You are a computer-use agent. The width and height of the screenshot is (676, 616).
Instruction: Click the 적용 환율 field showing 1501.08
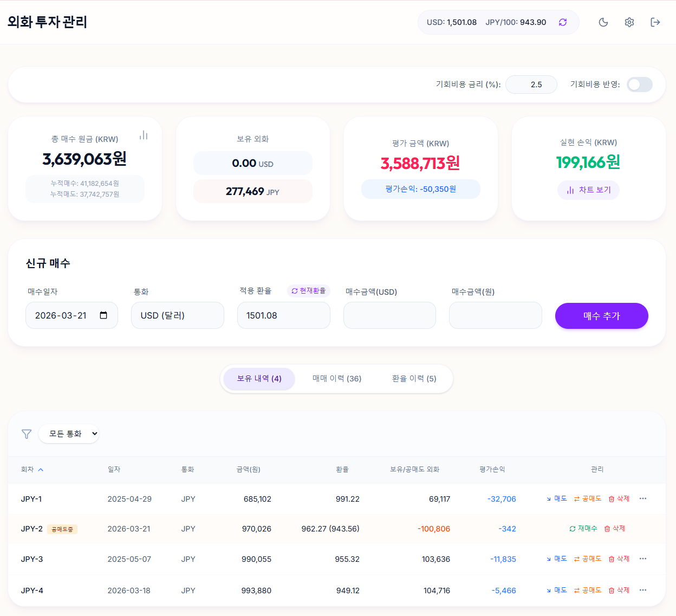pos(284,315)
